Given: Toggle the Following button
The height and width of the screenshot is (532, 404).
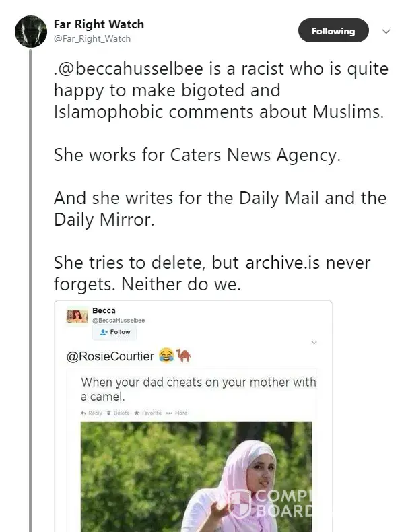Looking at the screenshot, I should coord(333,31).
